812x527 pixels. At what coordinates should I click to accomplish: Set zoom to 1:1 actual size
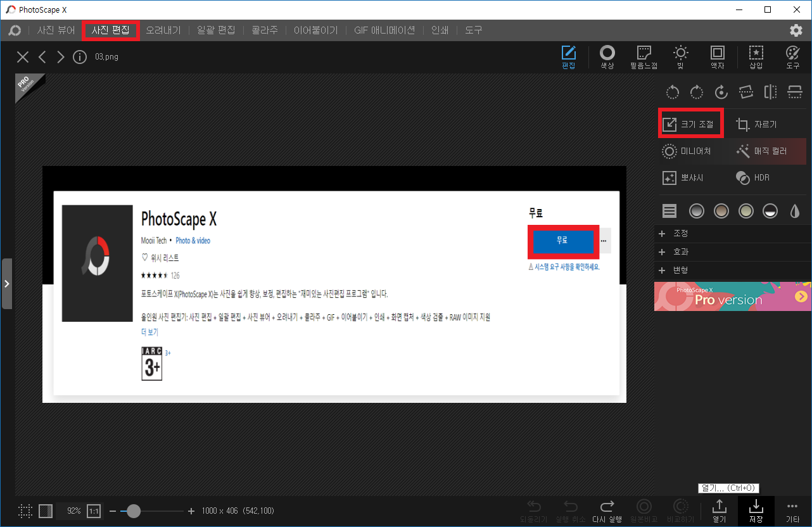click(x=93, y=511)
